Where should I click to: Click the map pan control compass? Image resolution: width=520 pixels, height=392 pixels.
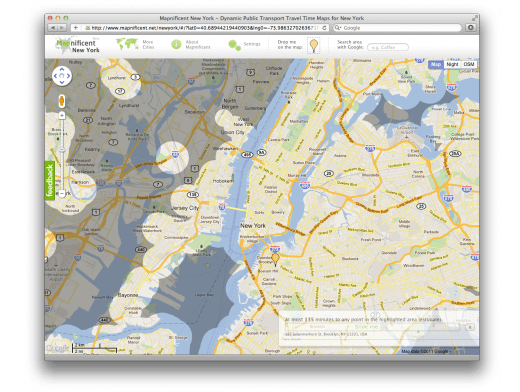point(62,76)
